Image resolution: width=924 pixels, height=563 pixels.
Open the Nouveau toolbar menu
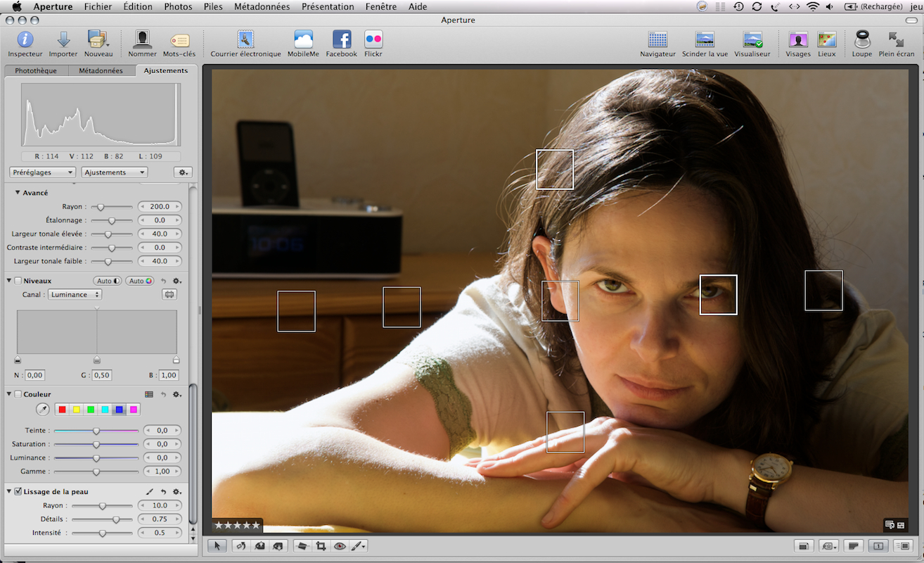point(98,44)
